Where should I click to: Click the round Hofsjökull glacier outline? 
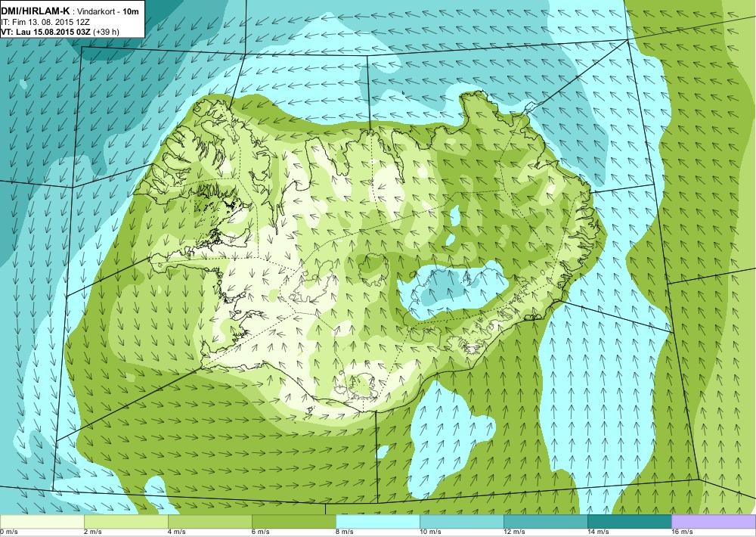[373, 268]
